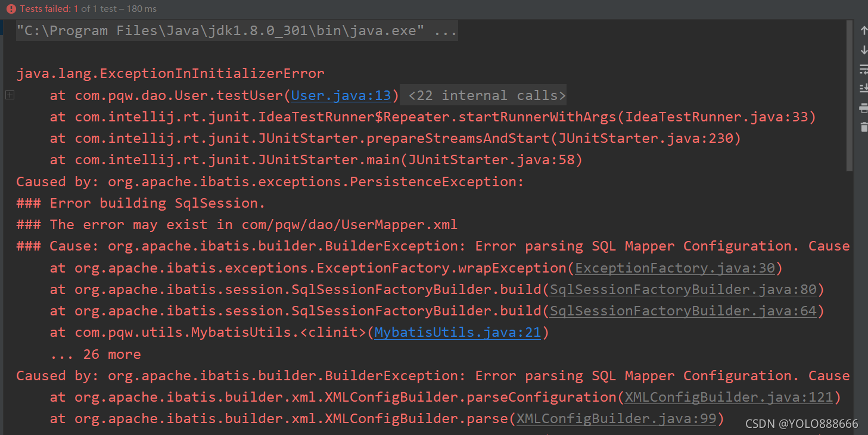This screenshot has width=868, height=435.
Task: Toggle the soft-wrap icon in console sidebar
Action: (x=863, y=70)
